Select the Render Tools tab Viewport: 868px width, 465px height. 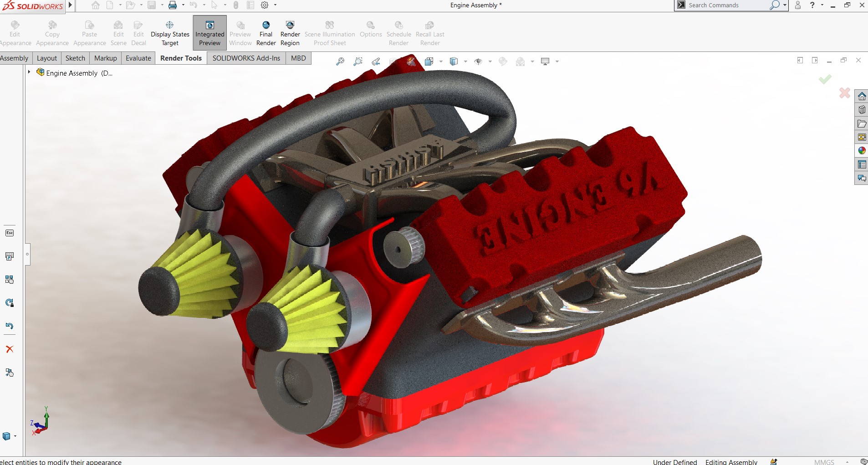tap(181, 58)
